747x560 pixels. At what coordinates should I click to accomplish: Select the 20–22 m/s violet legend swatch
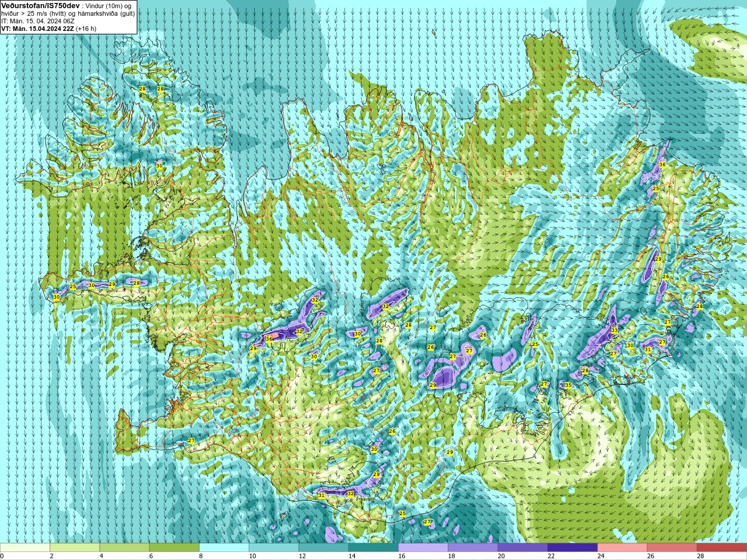pyautogui.click(x=523, y=548)
